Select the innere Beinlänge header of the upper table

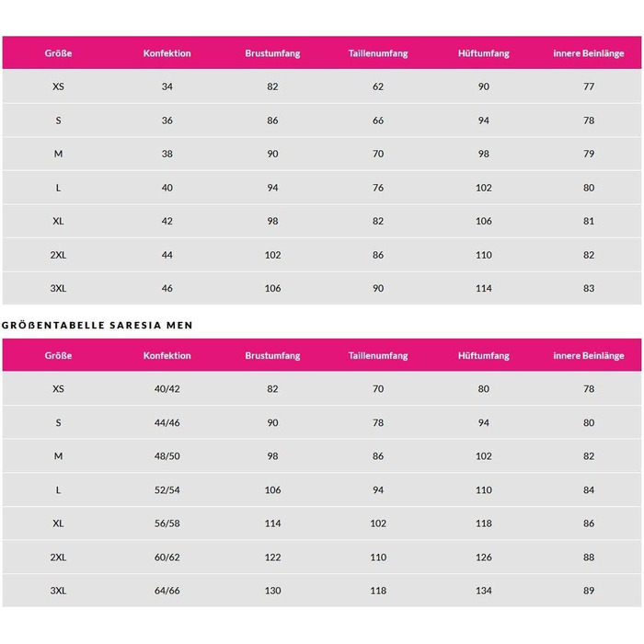point(589,53)
